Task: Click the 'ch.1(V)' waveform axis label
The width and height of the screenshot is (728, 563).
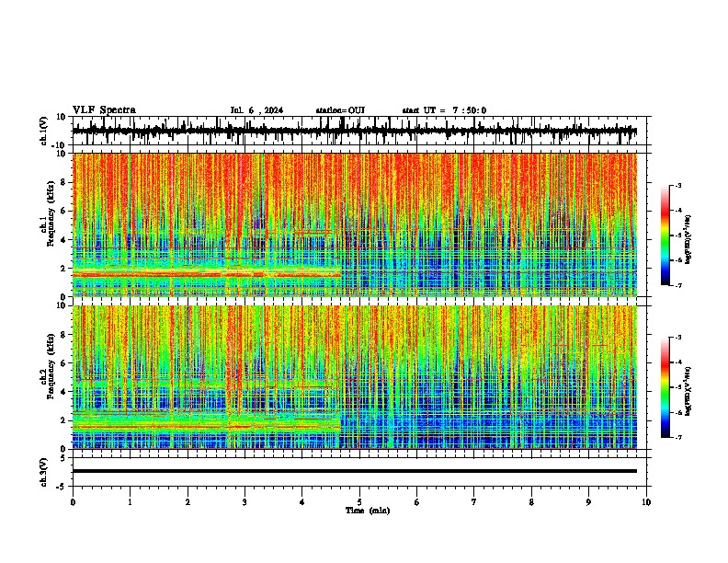Action: pyautogui.click(x=44, y=131)
